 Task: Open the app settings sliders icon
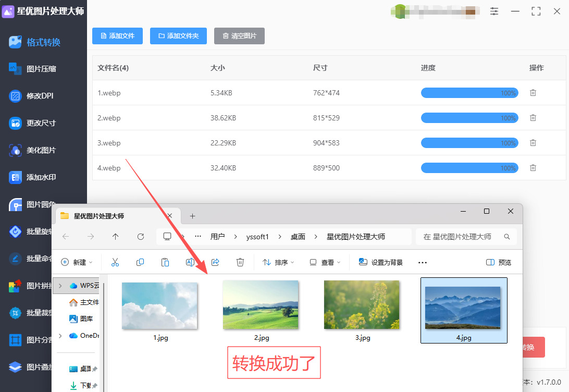click(494, 11)
